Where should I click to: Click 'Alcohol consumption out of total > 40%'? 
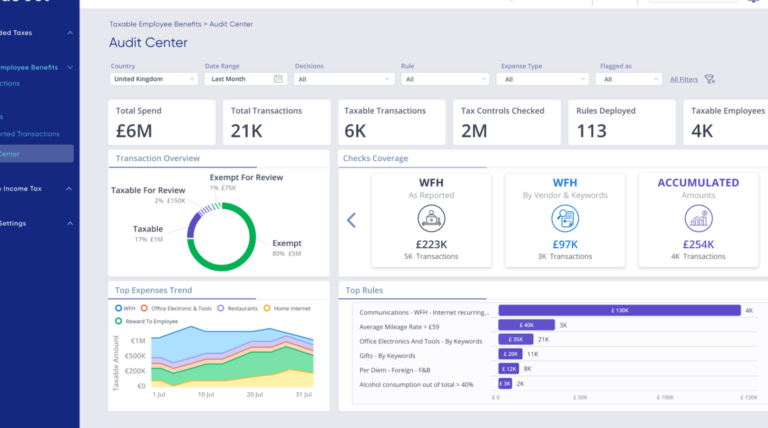click(x=416, y=384)
